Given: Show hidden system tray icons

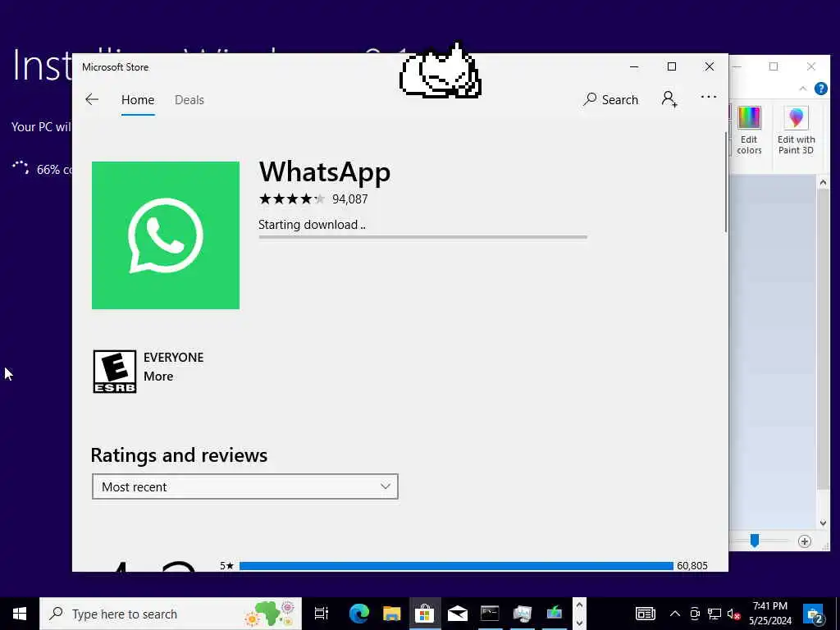Looking at the screenshot, I should click(x=675, y=614).
